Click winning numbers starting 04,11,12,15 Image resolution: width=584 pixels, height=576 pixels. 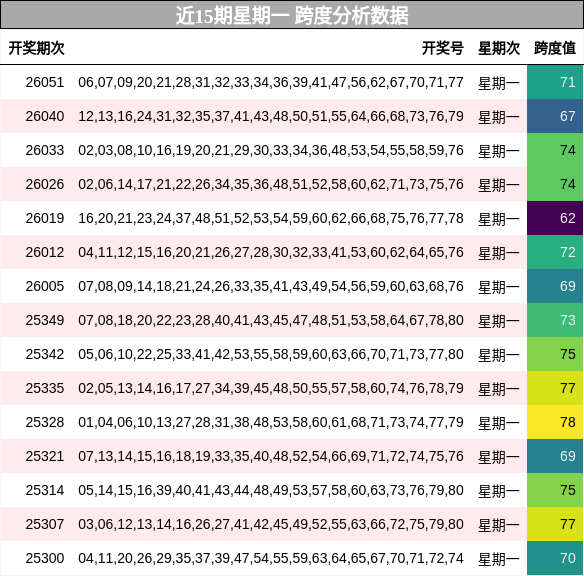(271, 252)
